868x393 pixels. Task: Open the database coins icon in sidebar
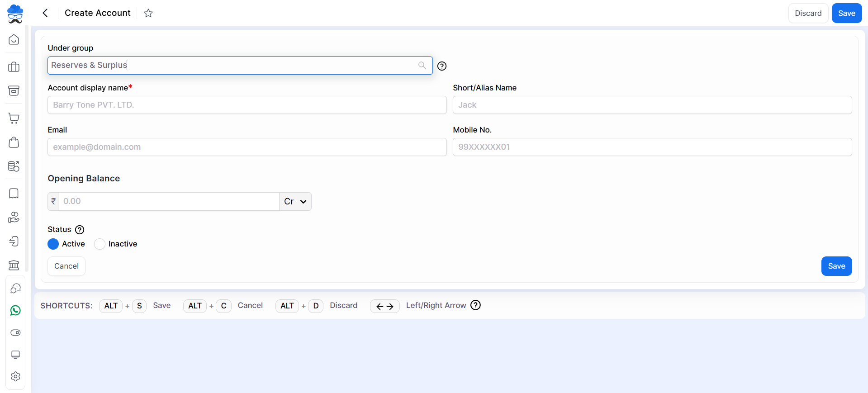pos(14,166)
